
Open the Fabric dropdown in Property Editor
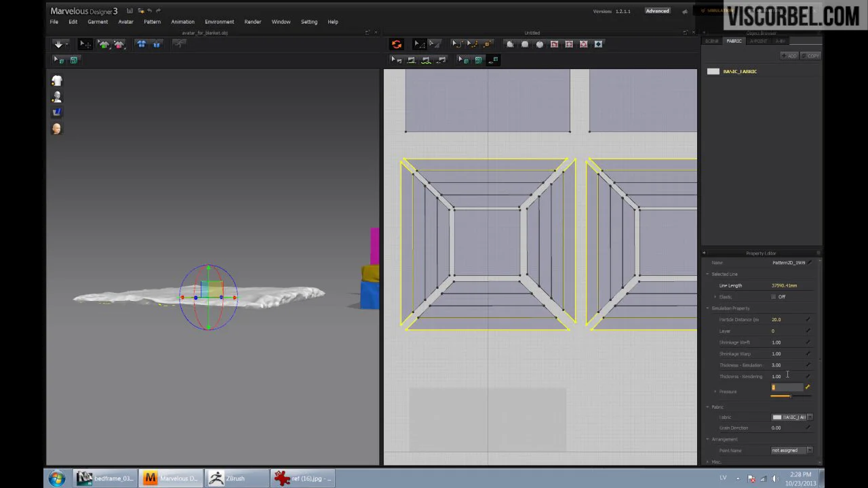tap(792, 417)
